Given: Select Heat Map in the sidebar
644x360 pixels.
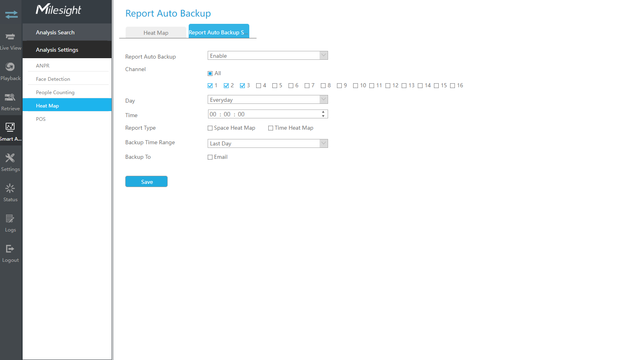Looking at the screenshot, I should tap(67, 105).
